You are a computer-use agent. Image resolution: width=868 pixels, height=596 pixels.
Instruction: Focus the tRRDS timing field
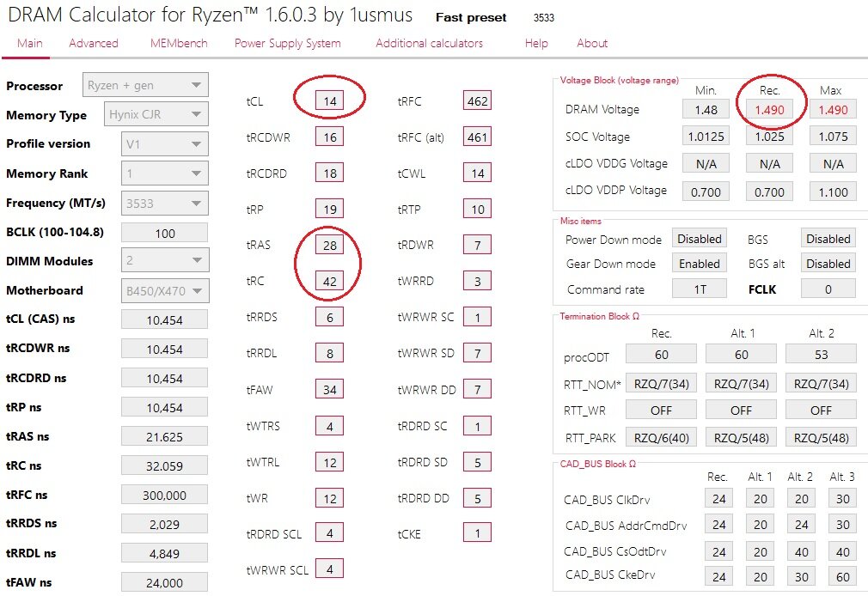coord(329,317)
